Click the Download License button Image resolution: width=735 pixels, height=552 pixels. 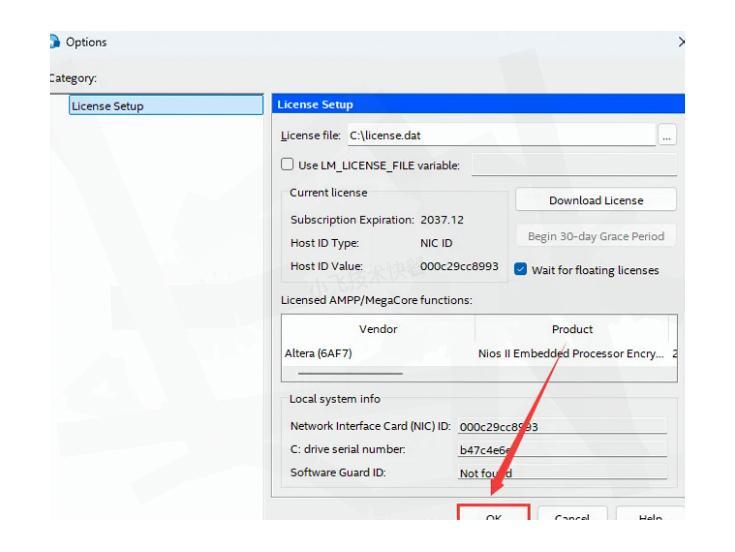click(595, 201)
